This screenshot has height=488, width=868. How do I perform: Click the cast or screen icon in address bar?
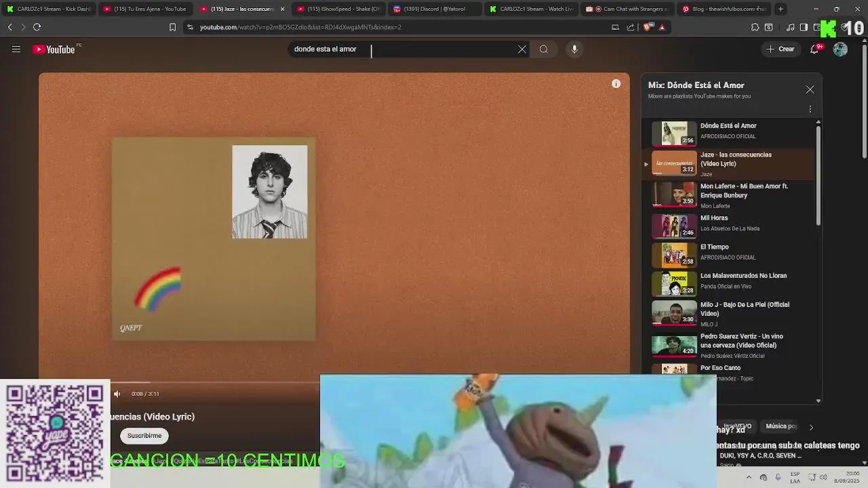(x=615, y=27)
